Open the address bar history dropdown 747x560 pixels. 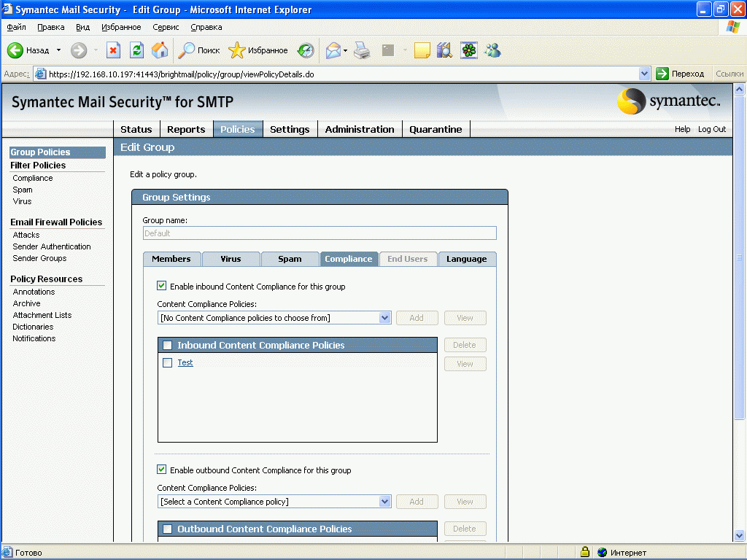tap(644, 74)
